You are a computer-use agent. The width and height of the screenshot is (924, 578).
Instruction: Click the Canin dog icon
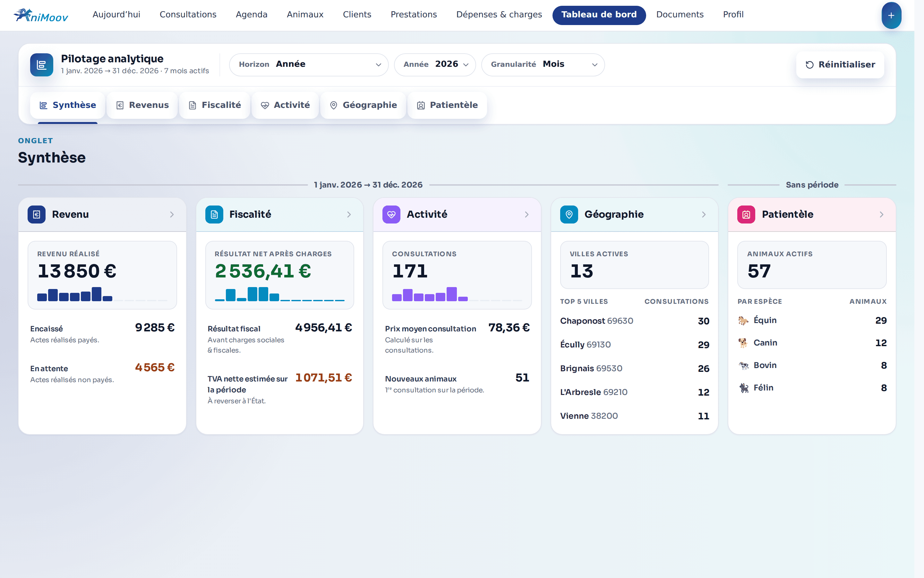[743, 343]
